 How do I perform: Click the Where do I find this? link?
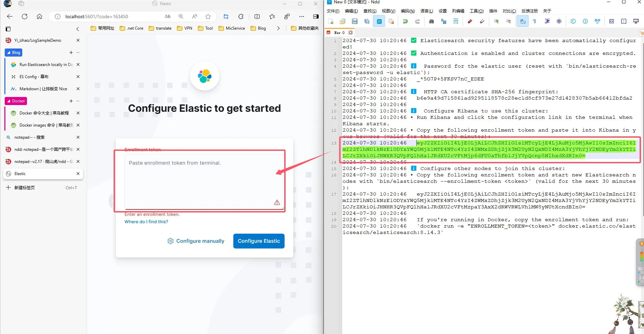click(146, 222)
